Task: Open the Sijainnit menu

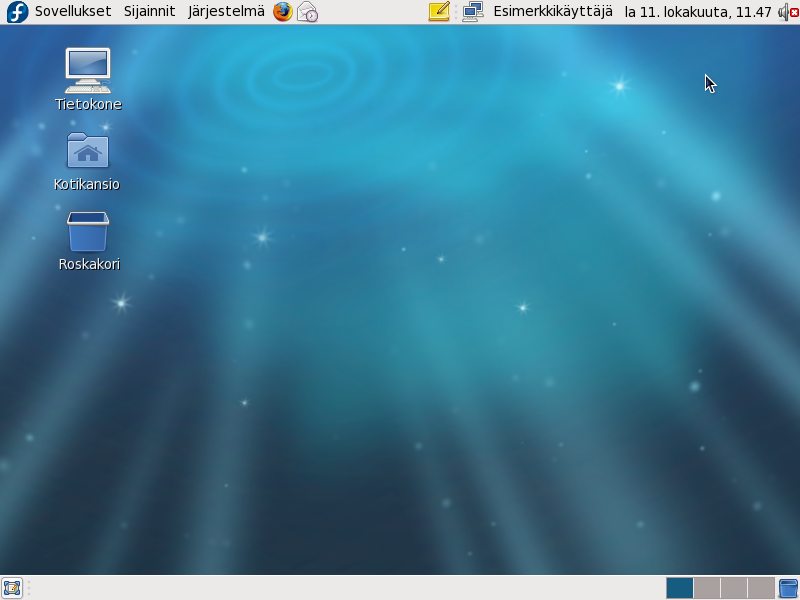Action: pos(149,12)
